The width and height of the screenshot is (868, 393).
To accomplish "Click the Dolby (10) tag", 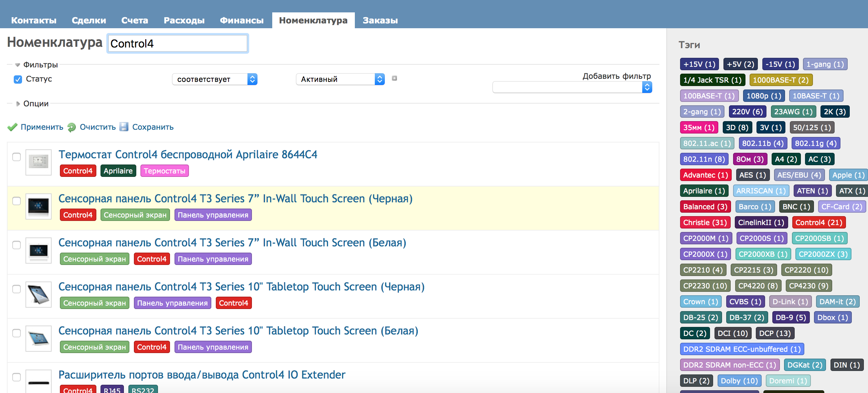I will click(739, 381).
